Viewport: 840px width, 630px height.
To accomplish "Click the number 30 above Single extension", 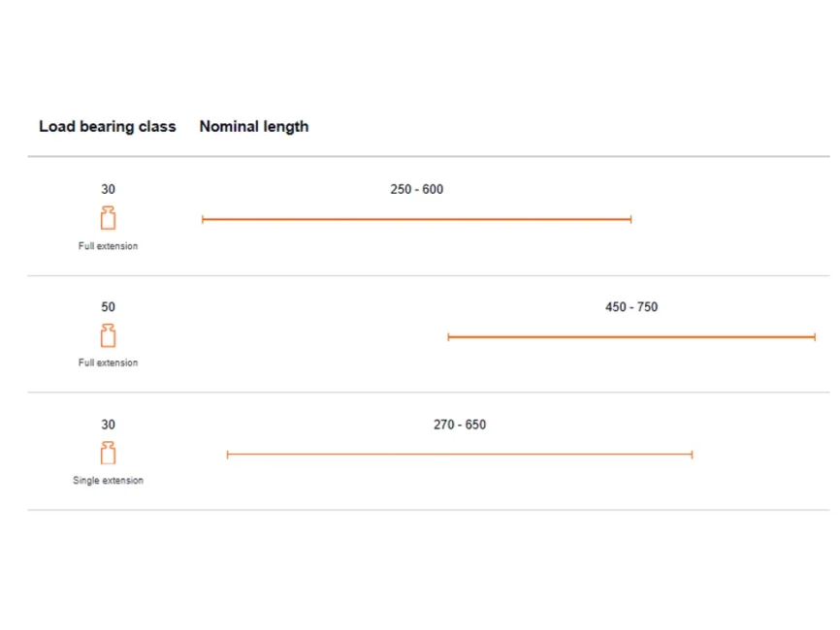I will [108, 425].
